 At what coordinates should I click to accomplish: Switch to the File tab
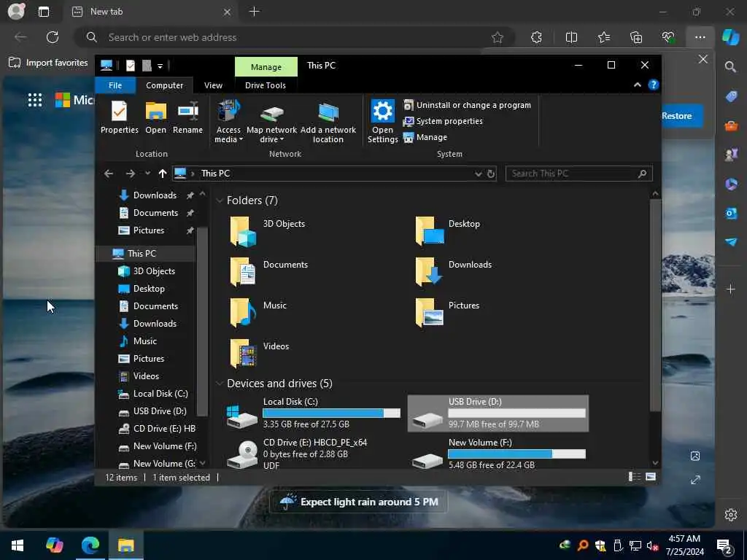click(115, 85)
